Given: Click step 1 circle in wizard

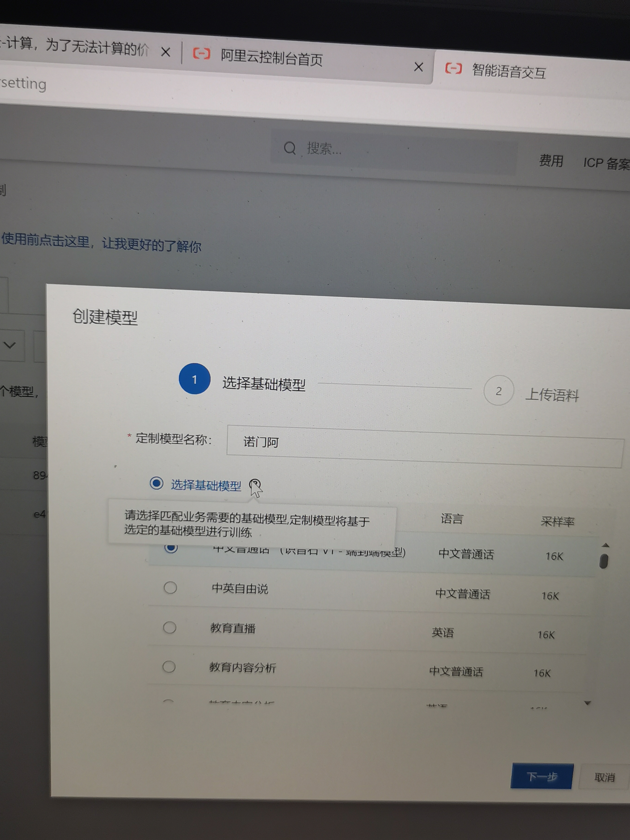Looking at the screenshot, I should (194, 379).
